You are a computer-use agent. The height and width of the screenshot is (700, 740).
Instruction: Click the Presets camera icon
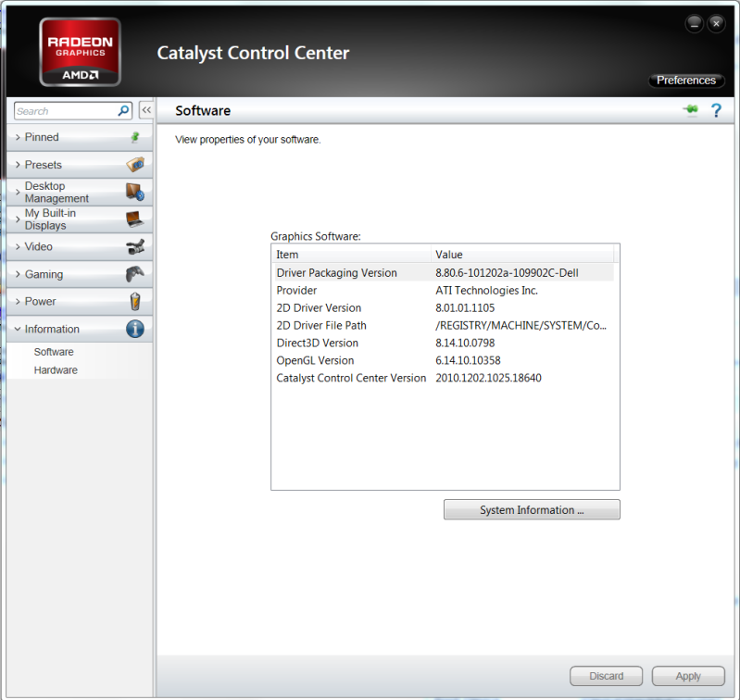coord(135,165)
